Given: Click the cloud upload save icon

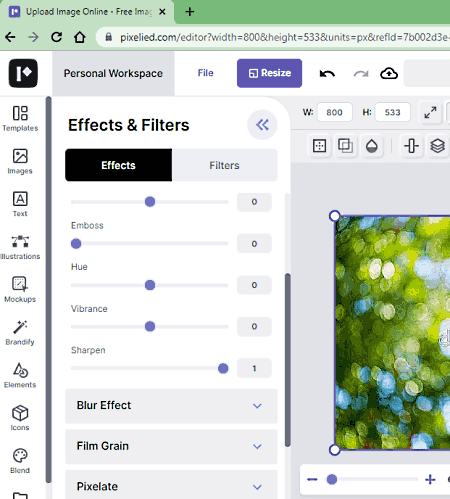Looking at the screenshot, I should click(x=389, y=73).
